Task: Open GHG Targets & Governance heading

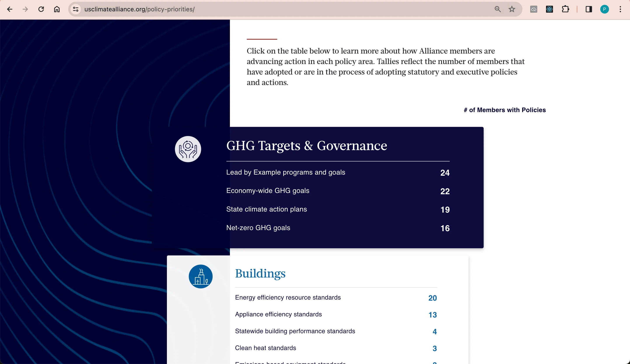Action: tap(306, 146)
